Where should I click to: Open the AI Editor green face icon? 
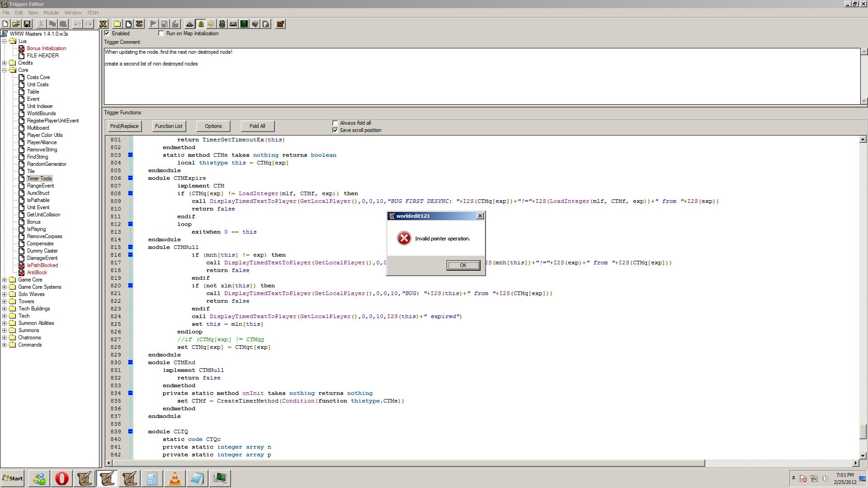pos(244,24)
